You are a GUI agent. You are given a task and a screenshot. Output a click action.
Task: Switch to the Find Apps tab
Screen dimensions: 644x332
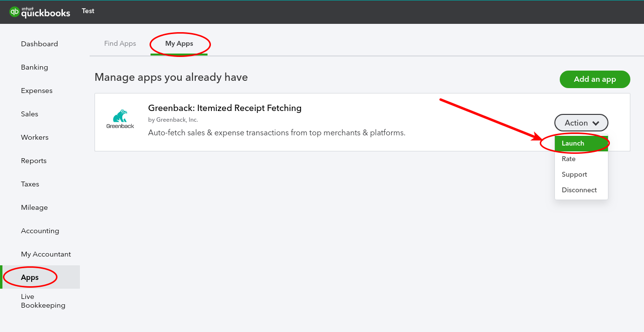[x=120, y=43]
